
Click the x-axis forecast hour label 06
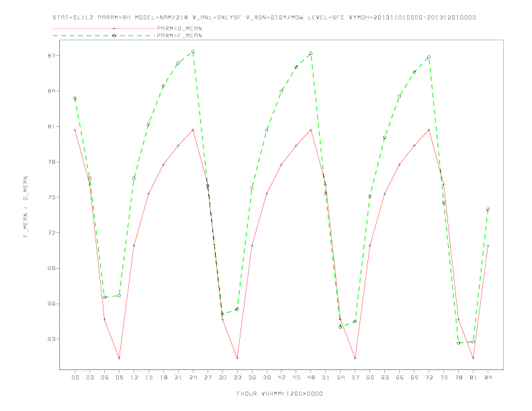[105, 377]
